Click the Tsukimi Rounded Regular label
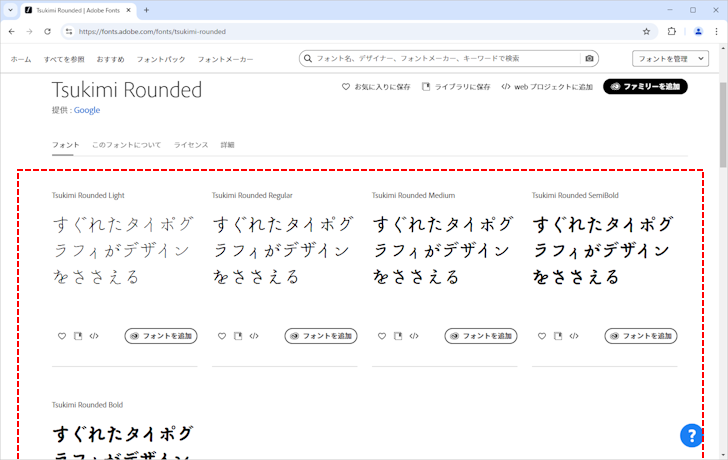 coord(252,195)
